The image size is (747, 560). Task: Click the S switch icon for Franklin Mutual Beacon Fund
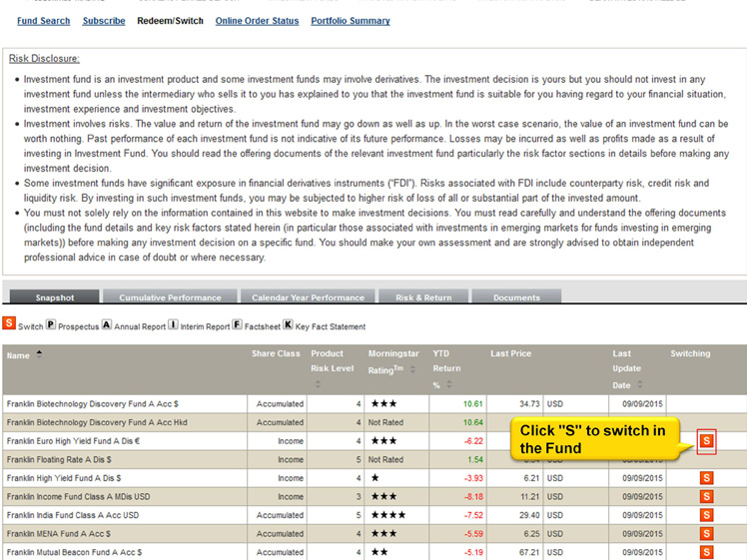[706, 552]
